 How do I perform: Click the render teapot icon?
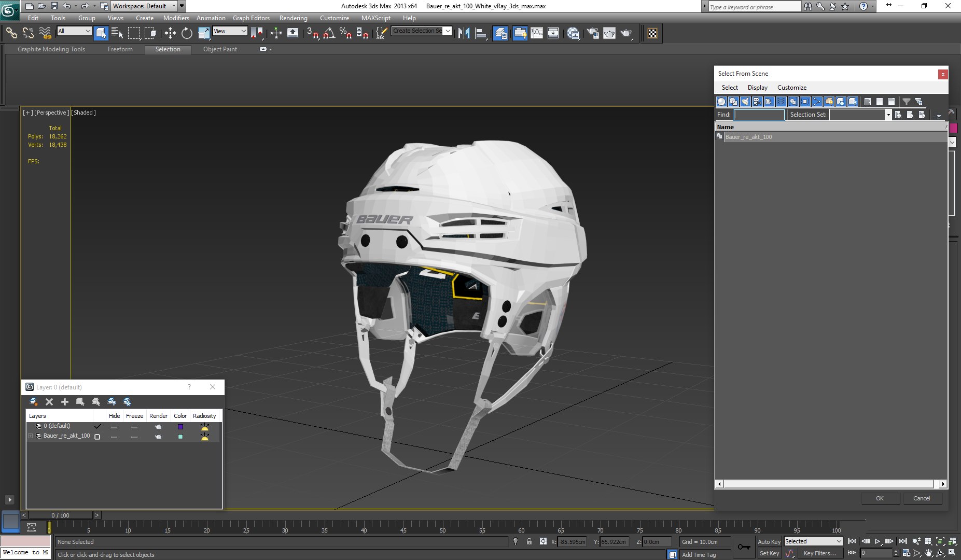coord(626,33)
